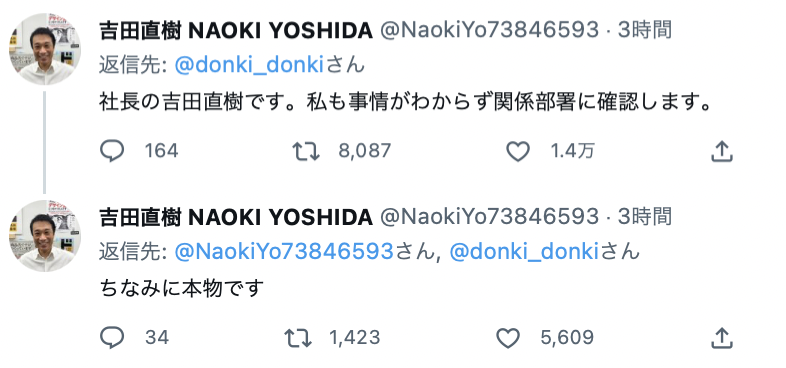
Task: Click the first tweet's display name 吉田直樹 NAOKI YOSHIDA
Action: [x=236, y=31]
